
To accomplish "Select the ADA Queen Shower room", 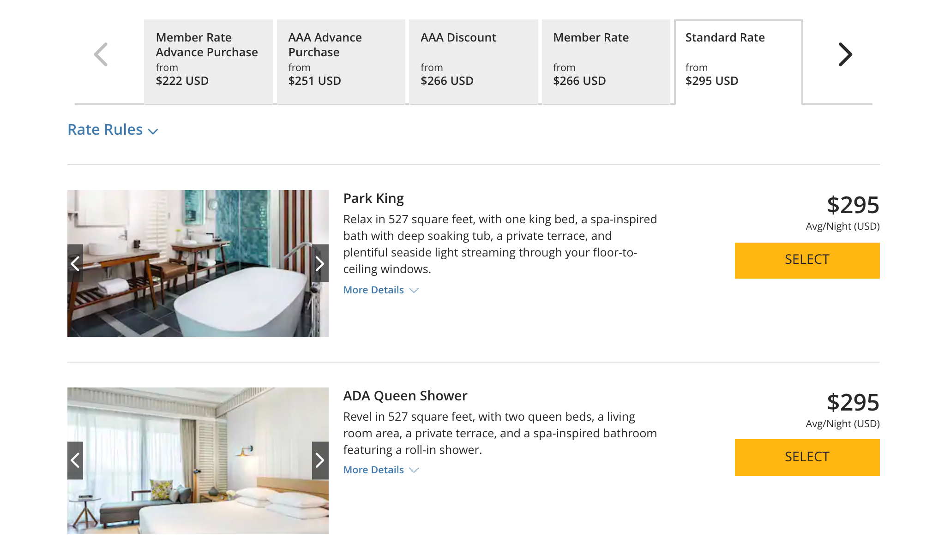I will click(x=807, y=458).
